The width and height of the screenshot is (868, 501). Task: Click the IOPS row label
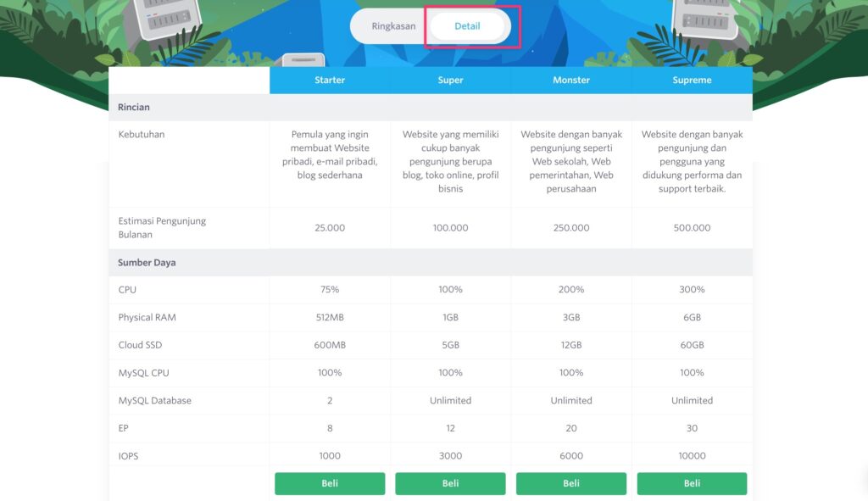[x=129, y=456]
